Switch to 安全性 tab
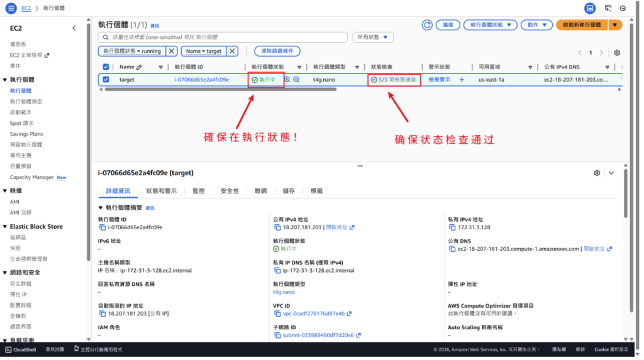Screen dimensions: 644x360 (x=230, y=192)
